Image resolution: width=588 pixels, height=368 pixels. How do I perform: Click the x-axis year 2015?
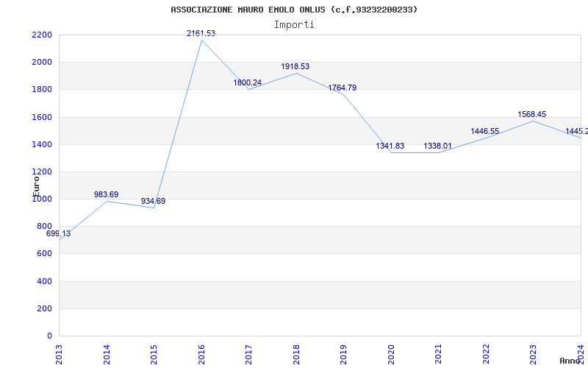[154, 355]
